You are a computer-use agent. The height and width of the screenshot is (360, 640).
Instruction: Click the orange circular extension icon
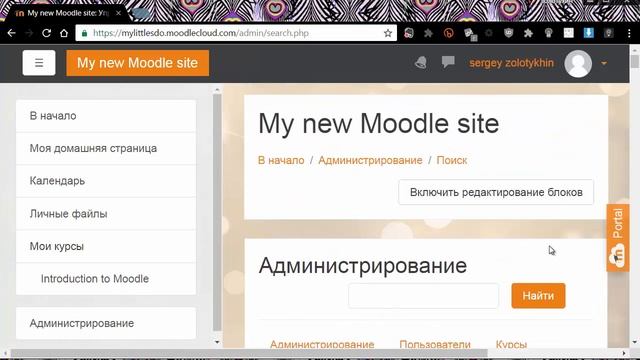tap(449, 33)
